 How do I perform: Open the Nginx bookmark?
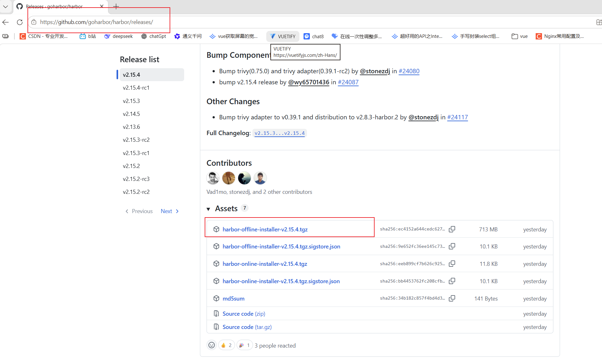pos(560,36)
